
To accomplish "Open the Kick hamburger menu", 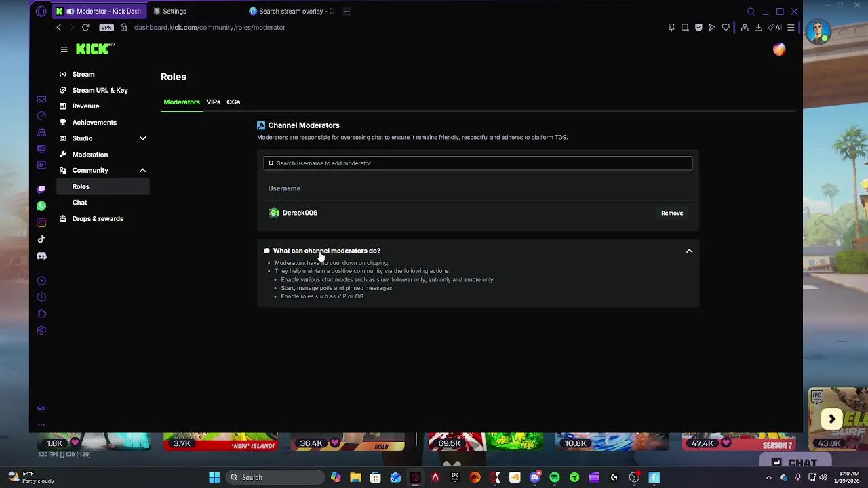I will point(64,49).
